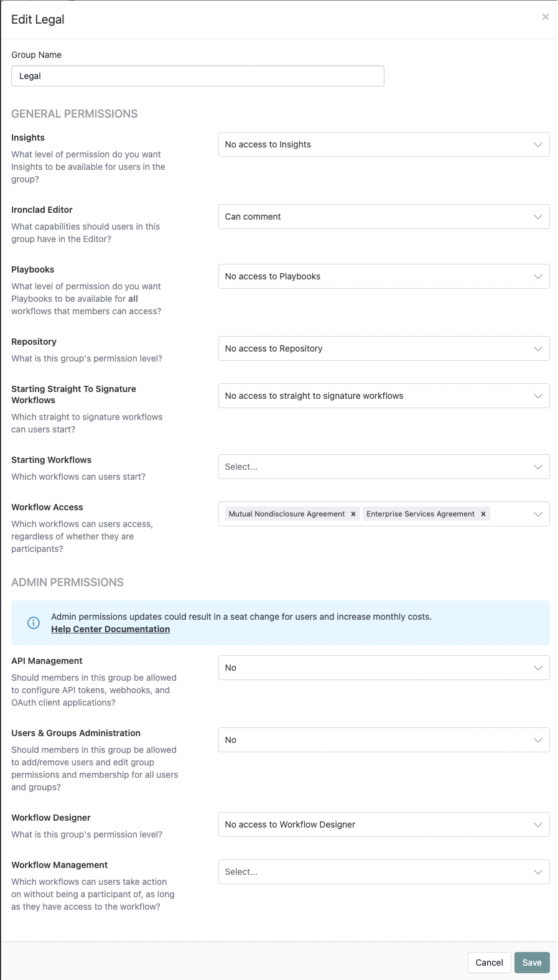Remove the Mutual Nondisclosure Agreement tag
Viewport: 558px width, 980px height.
point(353,513)
